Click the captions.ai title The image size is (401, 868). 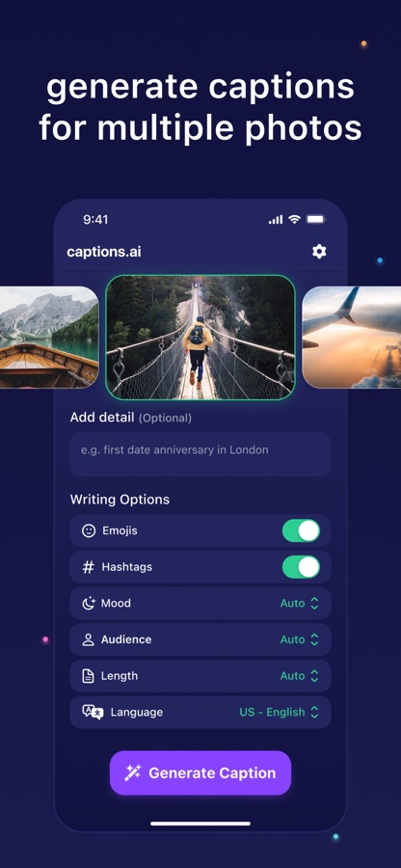(x=104, y=252)
